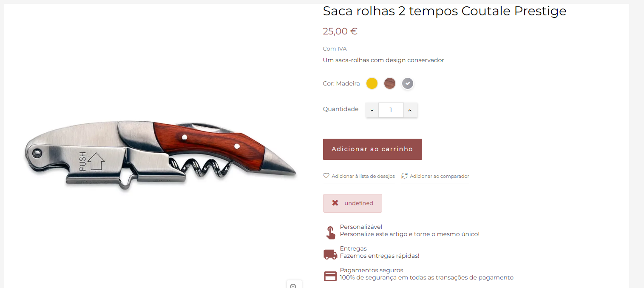Click the quantity input field
The height and width of the screenshot is (288, 644).
click(391, 110)
